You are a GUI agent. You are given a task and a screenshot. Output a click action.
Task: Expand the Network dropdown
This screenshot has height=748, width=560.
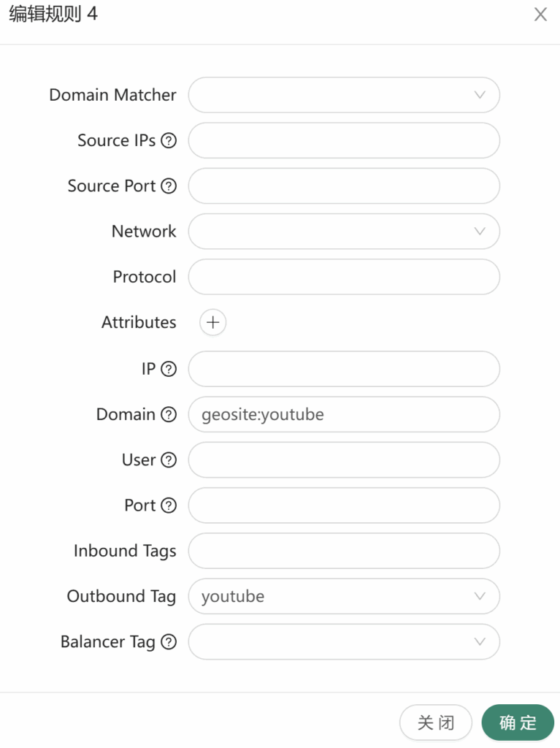click(344, 232)
